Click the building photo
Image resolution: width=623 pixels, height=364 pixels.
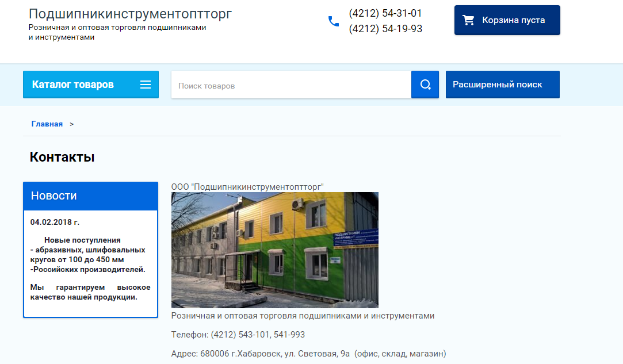[x=274, y=250]
